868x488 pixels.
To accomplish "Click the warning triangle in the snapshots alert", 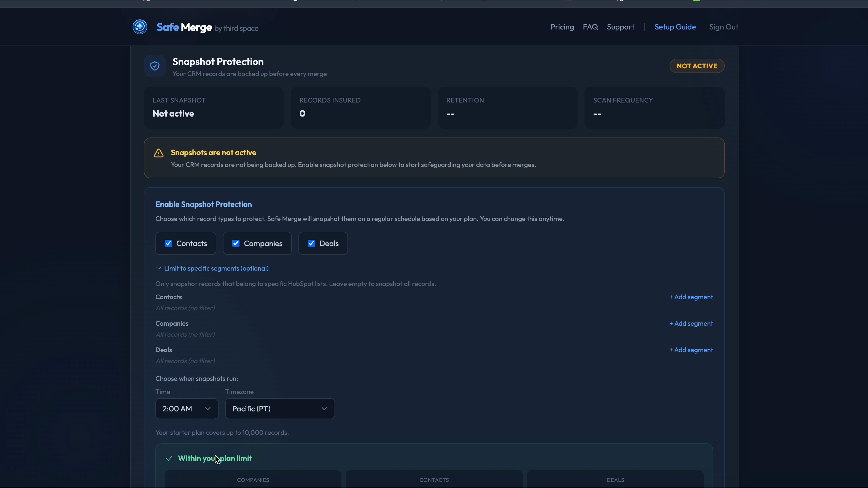I will point(158,153).
